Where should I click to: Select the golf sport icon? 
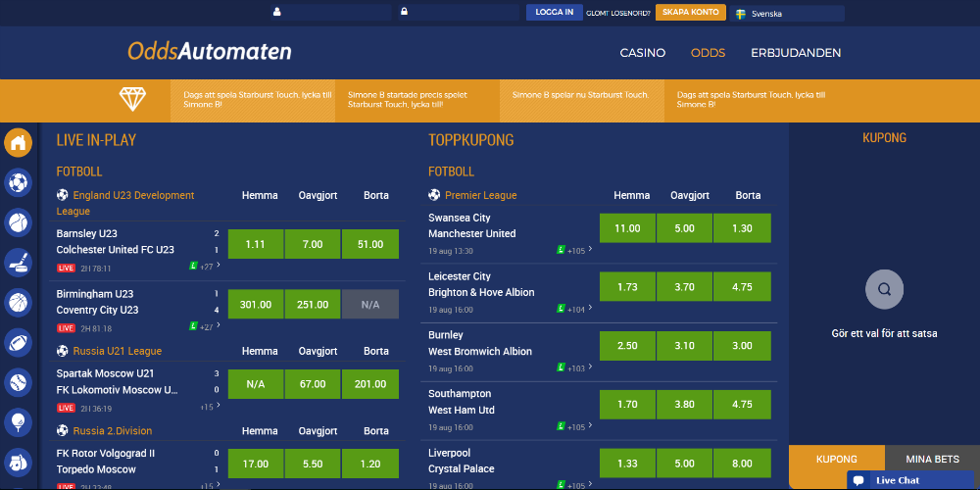pos(18,422)
